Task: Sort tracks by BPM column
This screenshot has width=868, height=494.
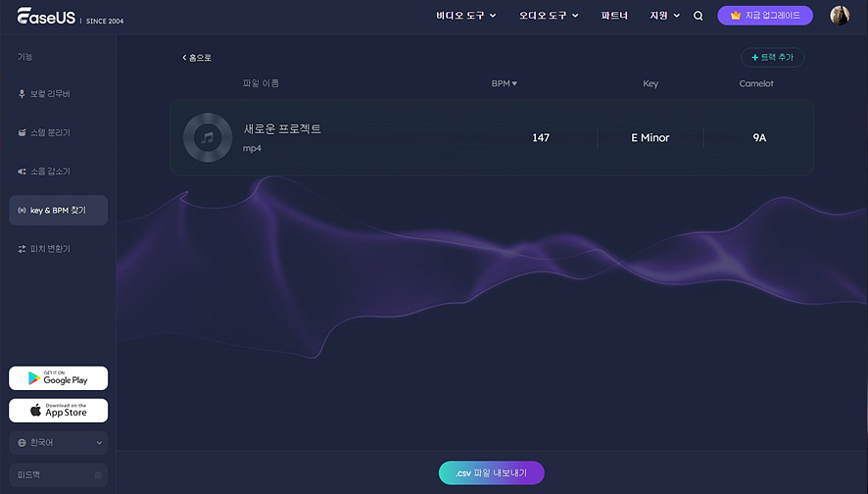Action: point(504,83)
